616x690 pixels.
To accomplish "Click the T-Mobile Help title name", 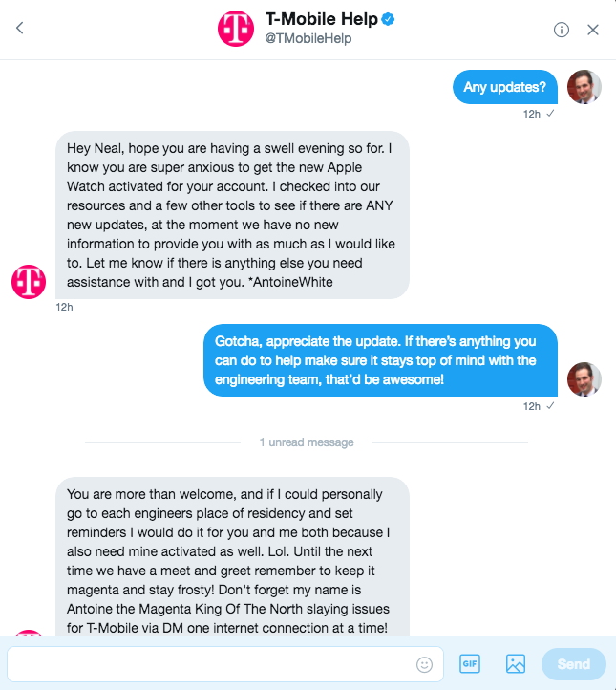I will (322, 19).
